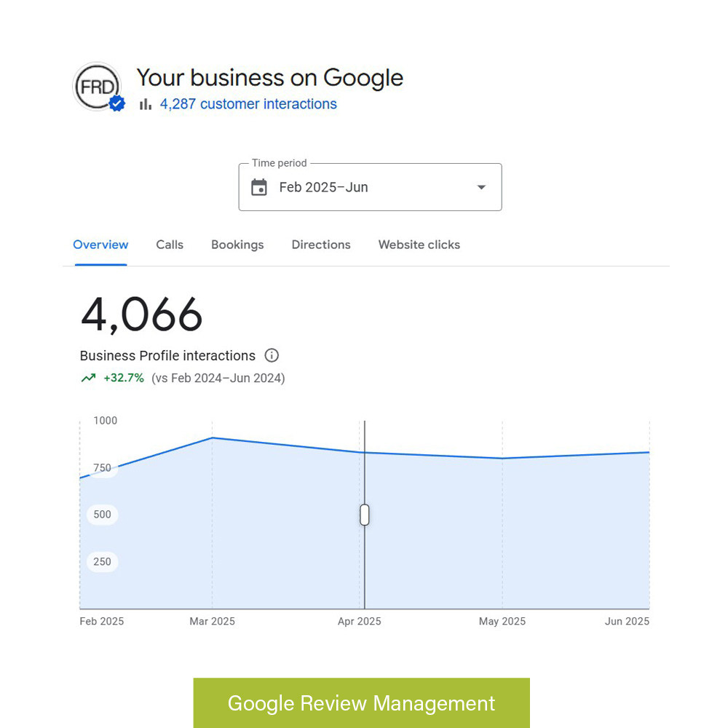Switch to the Calls tab
Image resolution: width=728 pixels, height=728 pixels.
point(170,245)
